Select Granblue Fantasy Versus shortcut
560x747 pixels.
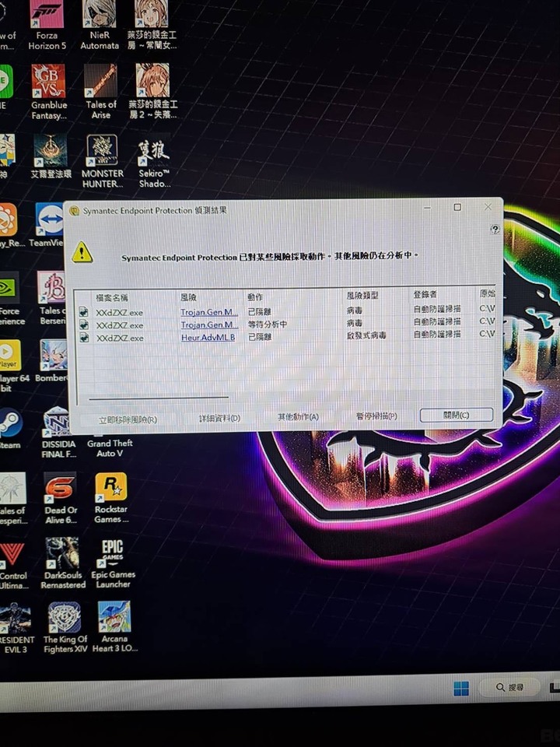point(48,92)
